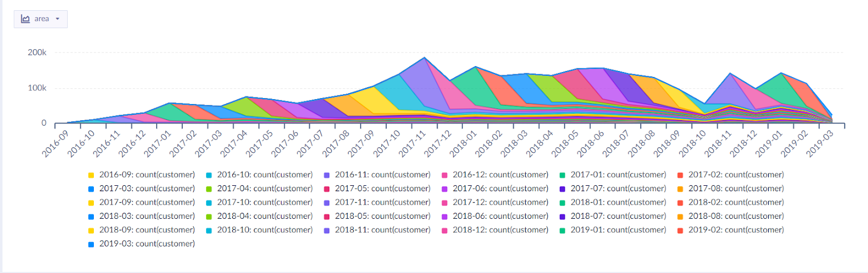Click the 2017-04 x-axis tick label
This screenshot has width=868, height=273.
click(x=234, y=144)
